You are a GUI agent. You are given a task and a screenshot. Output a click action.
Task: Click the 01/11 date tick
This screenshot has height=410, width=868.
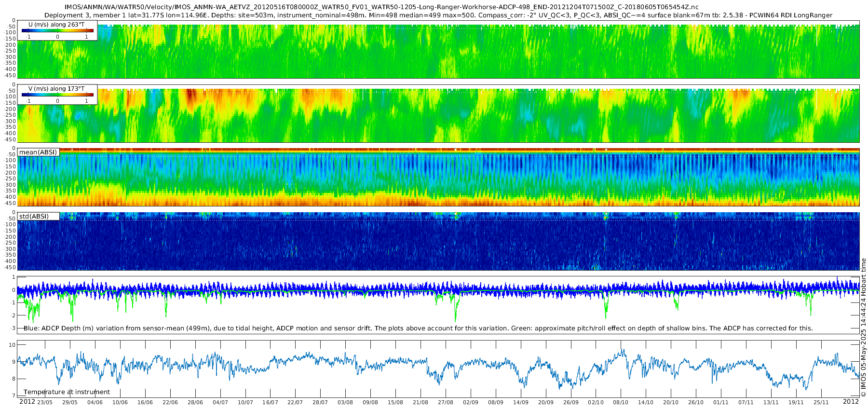pos(721,402)
